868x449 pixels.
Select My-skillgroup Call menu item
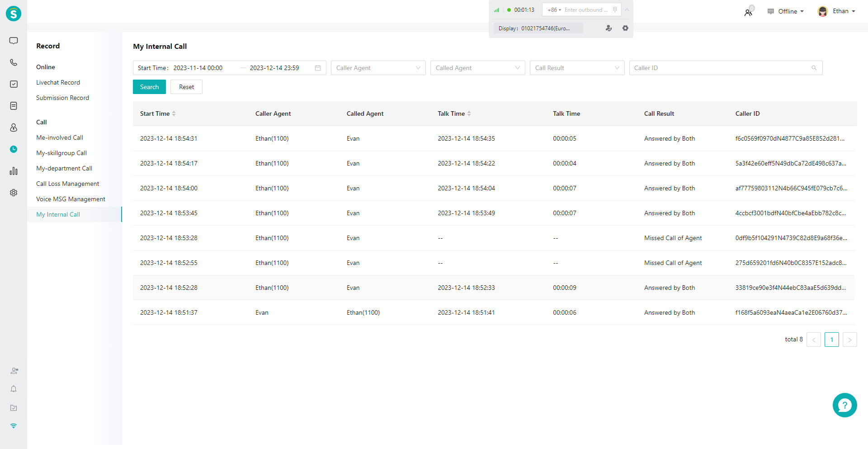[x=61, y=153]
